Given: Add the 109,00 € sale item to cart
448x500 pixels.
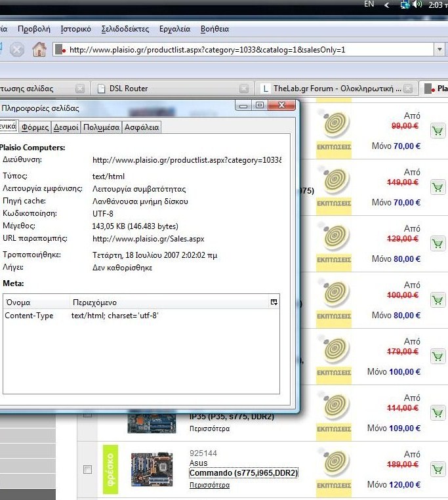Looking at the screenshot, I should (438, 413).
